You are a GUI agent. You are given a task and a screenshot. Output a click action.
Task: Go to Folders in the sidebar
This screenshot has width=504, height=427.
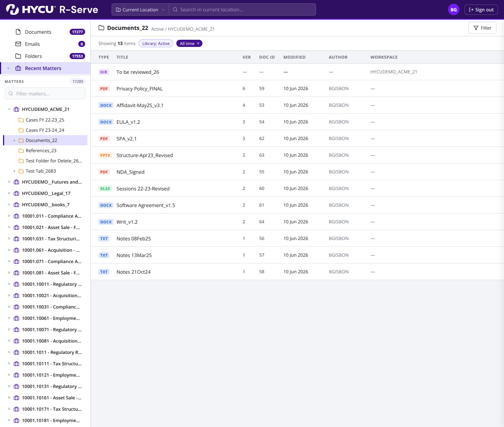click(x=45, y=56)
